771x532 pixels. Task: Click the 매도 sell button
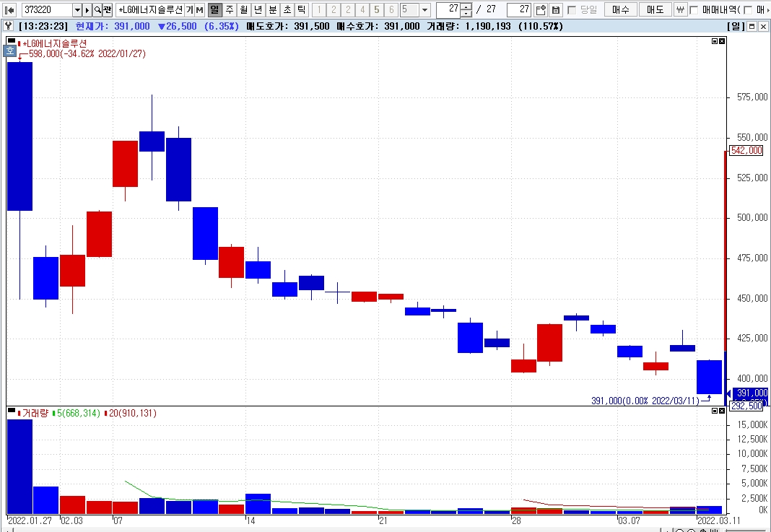click(655, 9)
